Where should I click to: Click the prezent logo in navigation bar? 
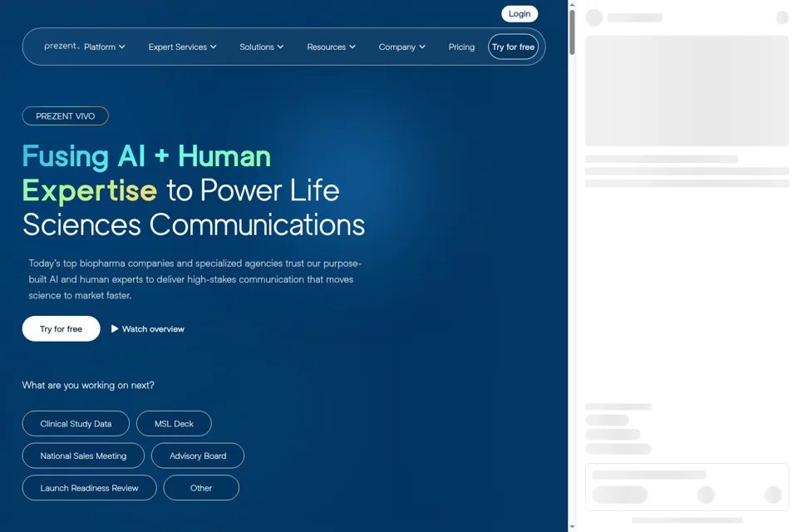point(62,46)
